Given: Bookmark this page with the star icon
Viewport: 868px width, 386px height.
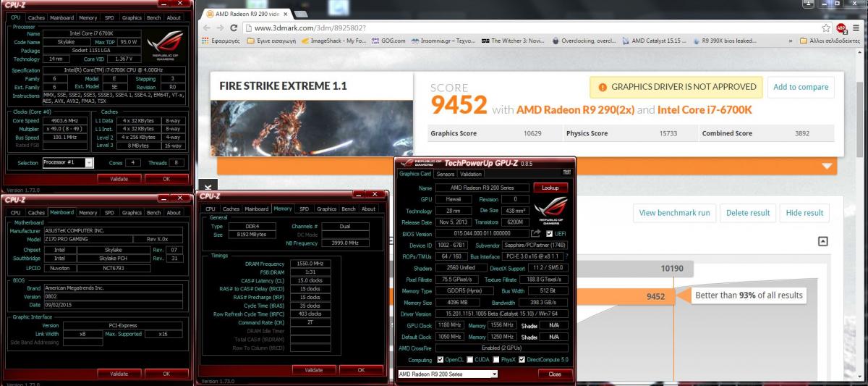Looking at the screenshot, I should point(827,28).
